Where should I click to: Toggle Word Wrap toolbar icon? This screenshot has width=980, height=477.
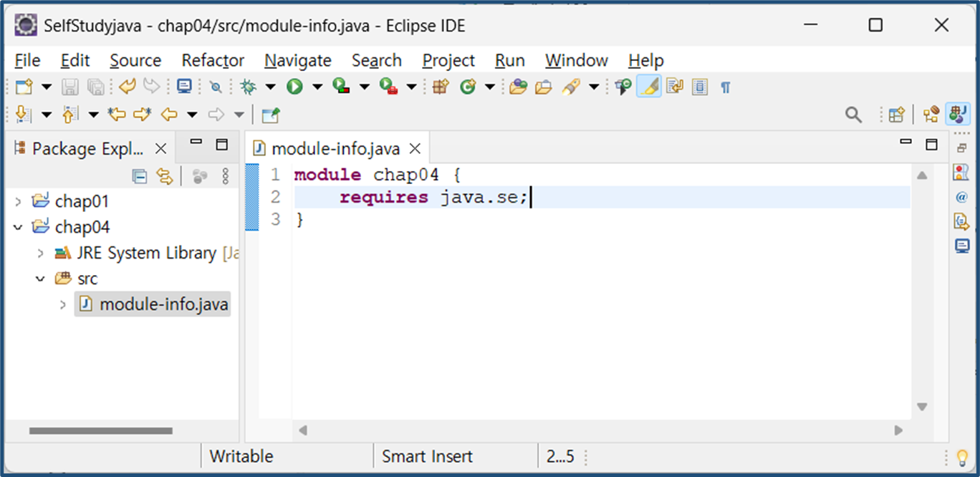click(x=675, y=87)
